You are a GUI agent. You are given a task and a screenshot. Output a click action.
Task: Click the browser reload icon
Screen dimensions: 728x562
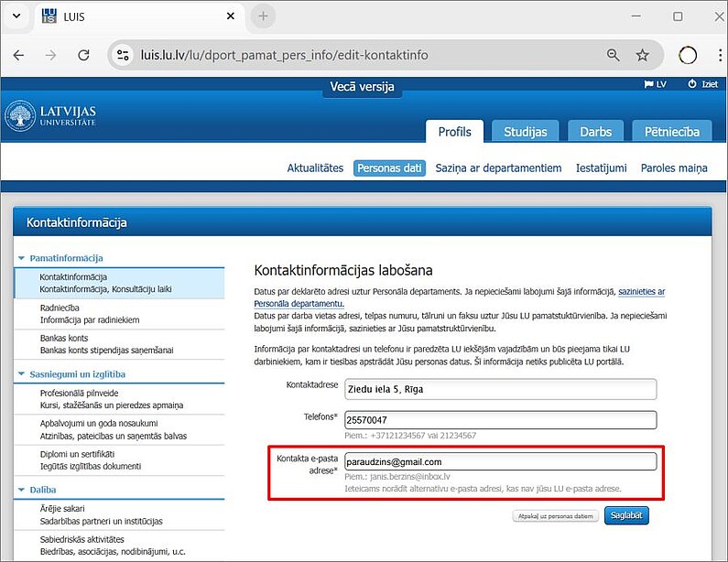coord(83,55)
